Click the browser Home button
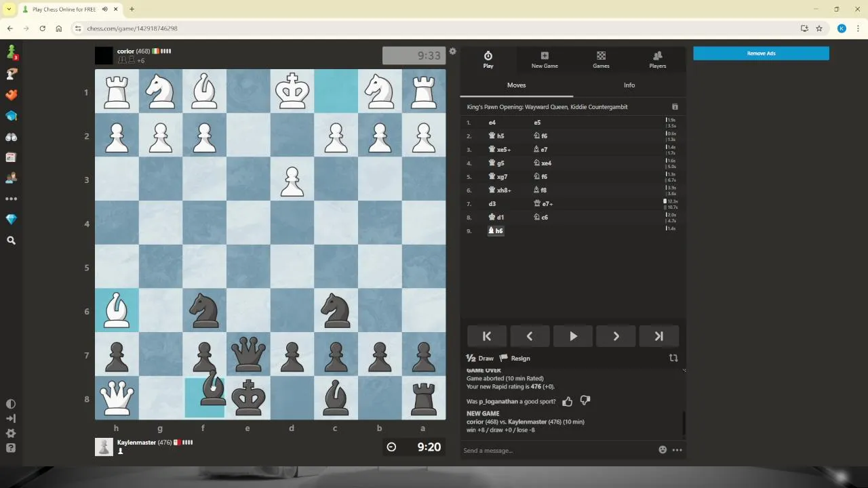 pos(59,28)
